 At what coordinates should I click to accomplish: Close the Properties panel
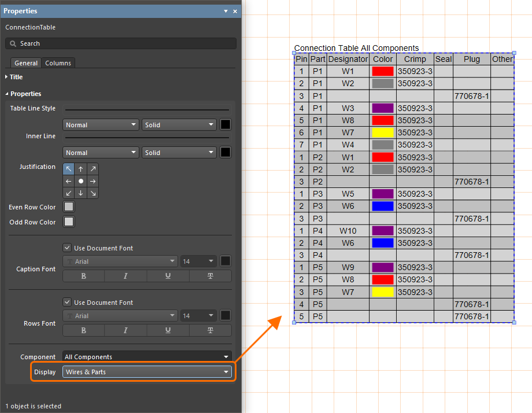[x=235, y=11]
